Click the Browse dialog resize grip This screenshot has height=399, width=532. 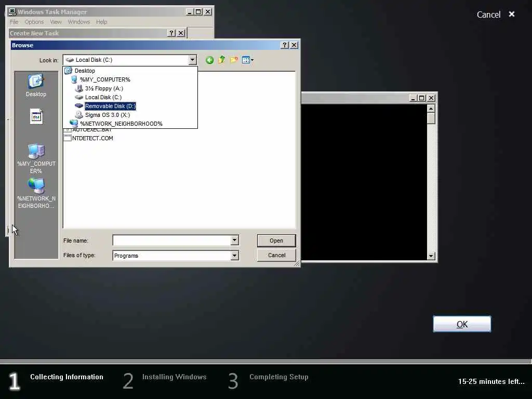297,263
